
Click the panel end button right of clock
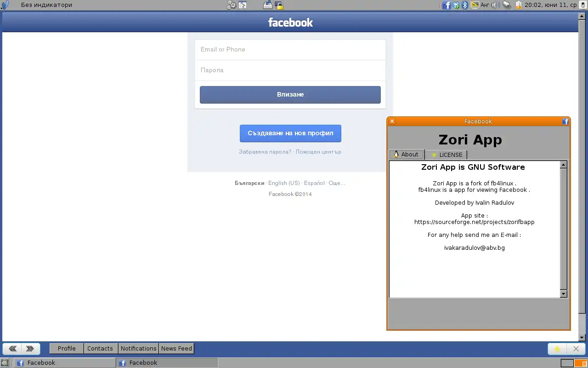point(582,5)
